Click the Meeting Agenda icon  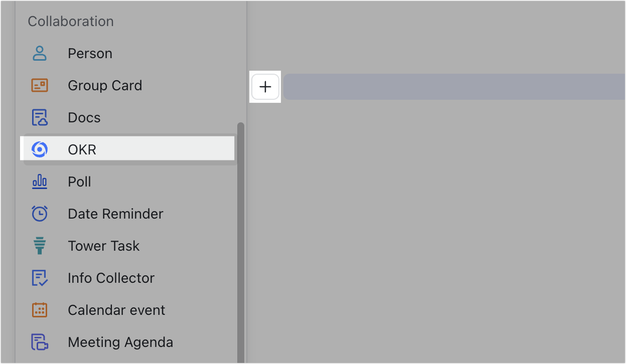[39, 342]
